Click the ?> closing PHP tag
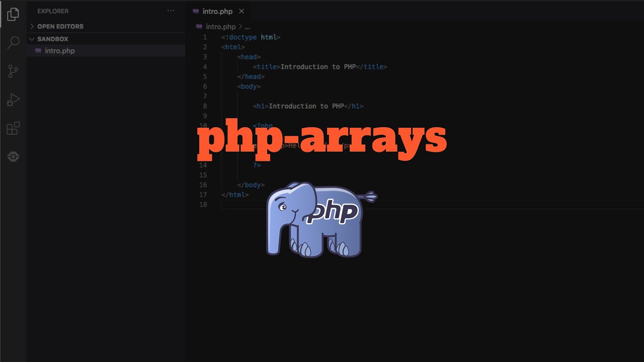This screenshot has width=644, height=362. (257, 165)
